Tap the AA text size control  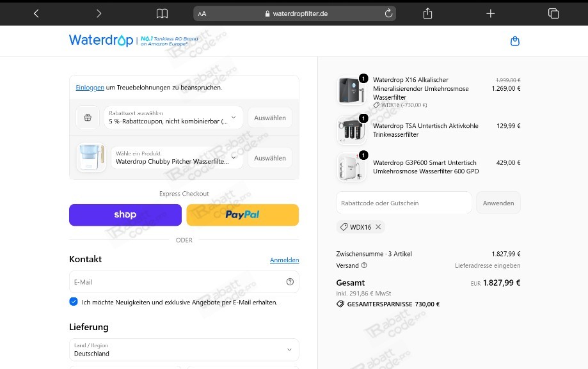(202, 14)
